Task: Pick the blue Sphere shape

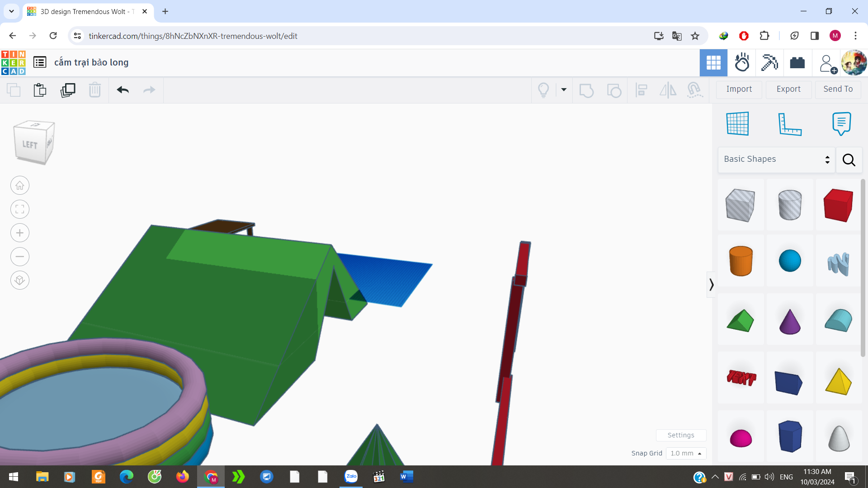Action: (x=790, y=261)
